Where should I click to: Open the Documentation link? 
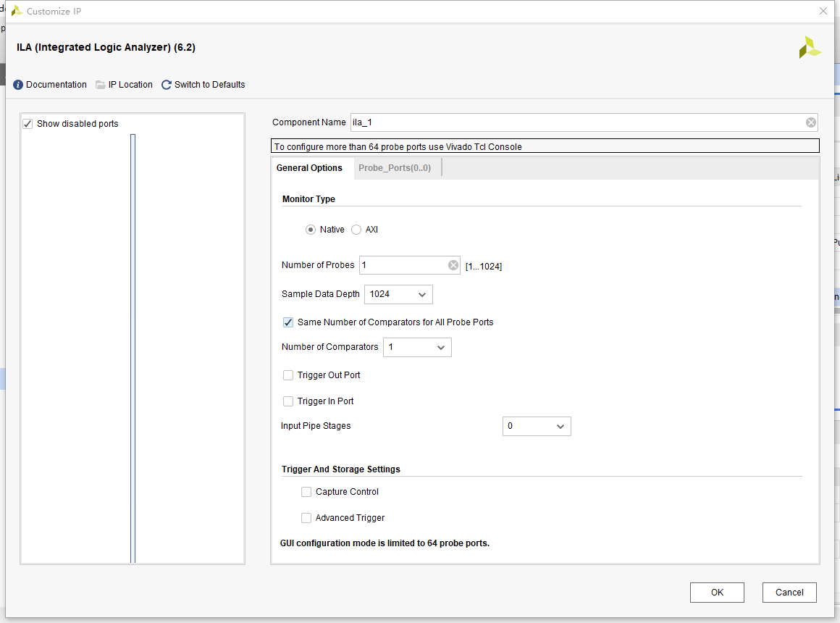(56, 85)
